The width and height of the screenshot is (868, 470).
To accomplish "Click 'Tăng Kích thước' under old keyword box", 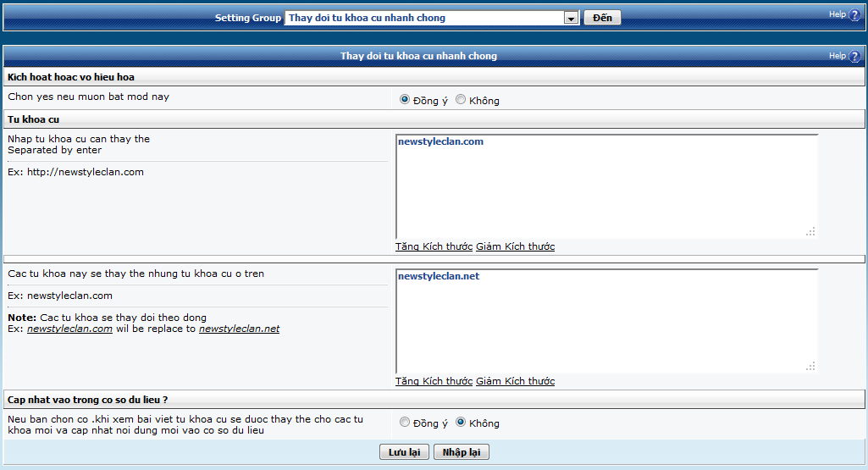I will point(434,246).
